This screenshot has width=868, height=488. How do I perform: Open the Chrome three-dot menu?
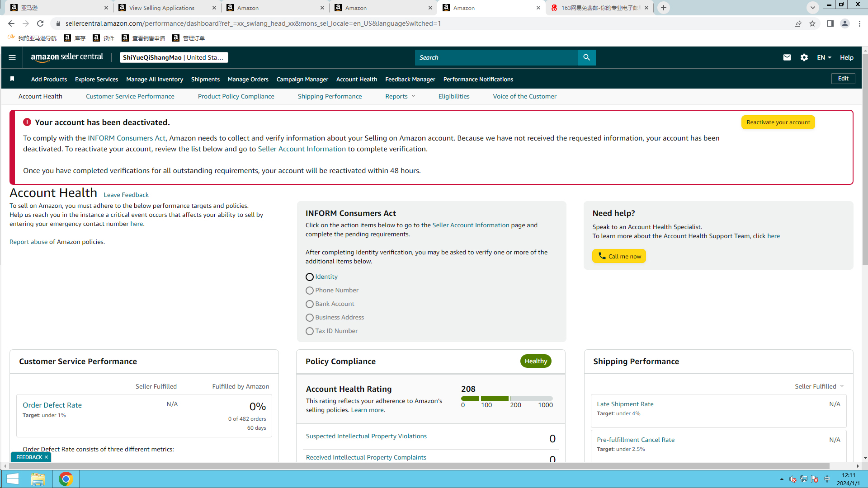coord(859,23)
